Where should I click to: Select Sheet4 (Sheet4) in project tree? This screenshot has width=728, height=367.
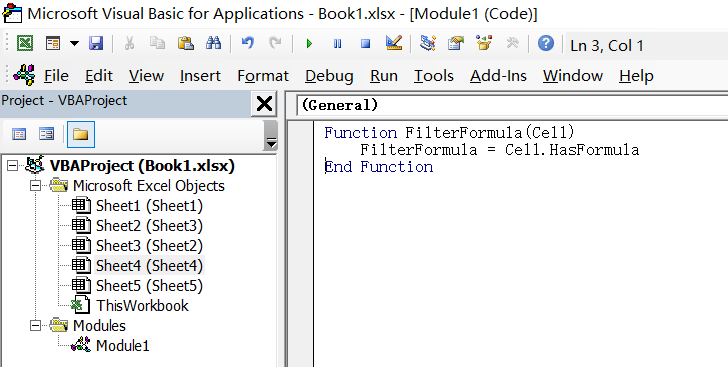(x=149, y=266)
